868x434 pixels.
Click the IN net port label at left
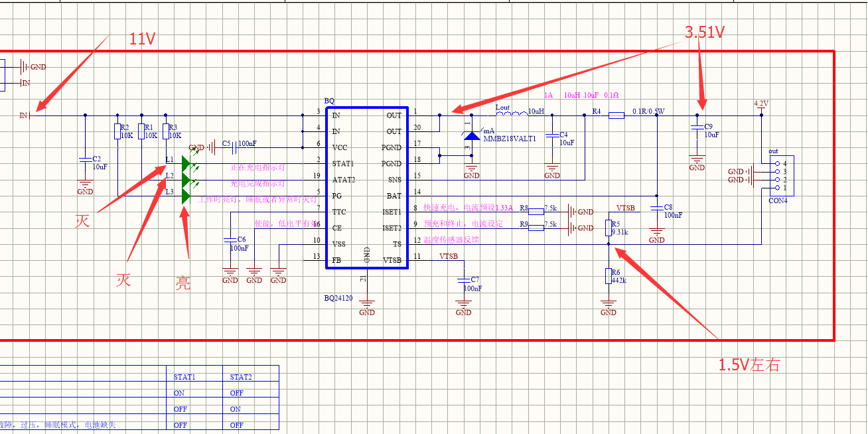(x=24, y=115)
